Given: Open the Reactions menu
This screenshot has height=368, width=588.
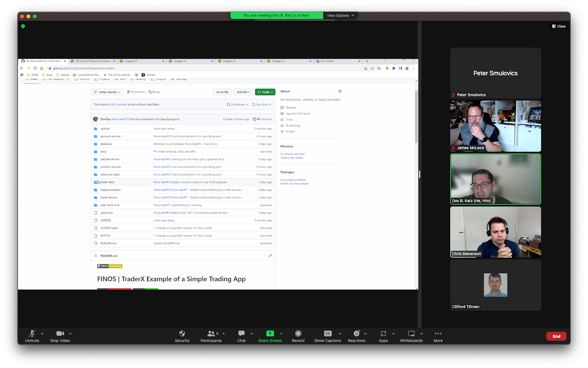Looking at the screenshot, I should [x=356, y=334].
